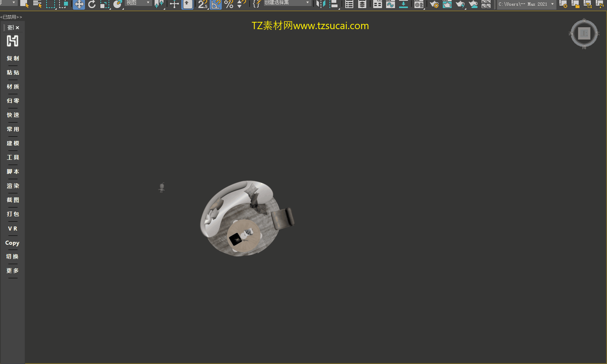Toggle the Scene Explorer icon
Image resolution: width=607 pixels, height=364 pixels.
(349, 4)
